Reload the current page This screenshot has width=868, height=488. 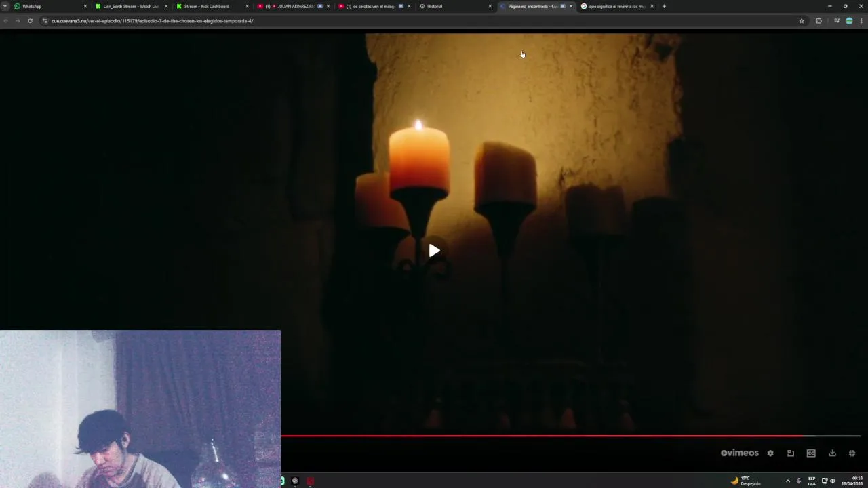pos(30,21)
